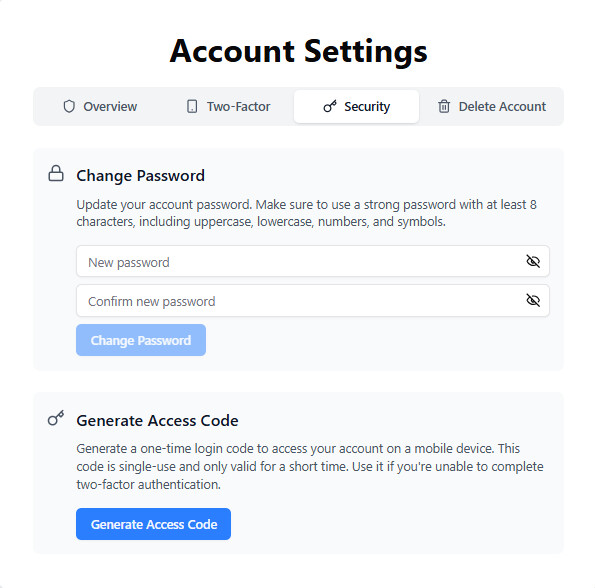The image size is (595, 588).
Task: Go to the Delete Account tab
Action: click(x=492, y=107)
